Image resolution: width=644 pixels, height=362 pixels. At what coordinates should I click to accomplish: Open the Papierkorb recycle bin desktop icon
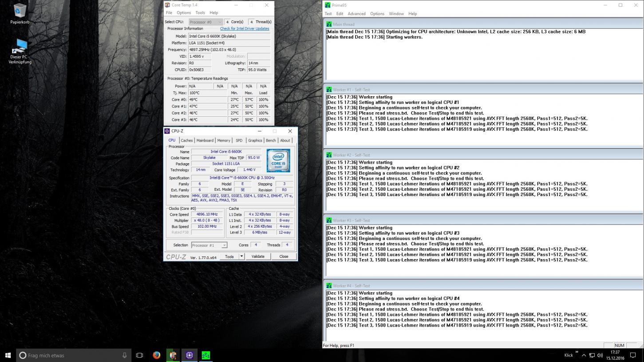pyautogui.click(x=20, y=13)
